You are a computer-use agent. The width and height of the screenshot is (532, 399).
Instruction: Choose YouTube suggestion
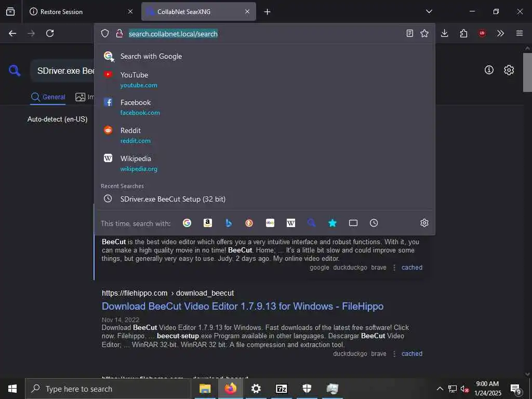point(264,79)
